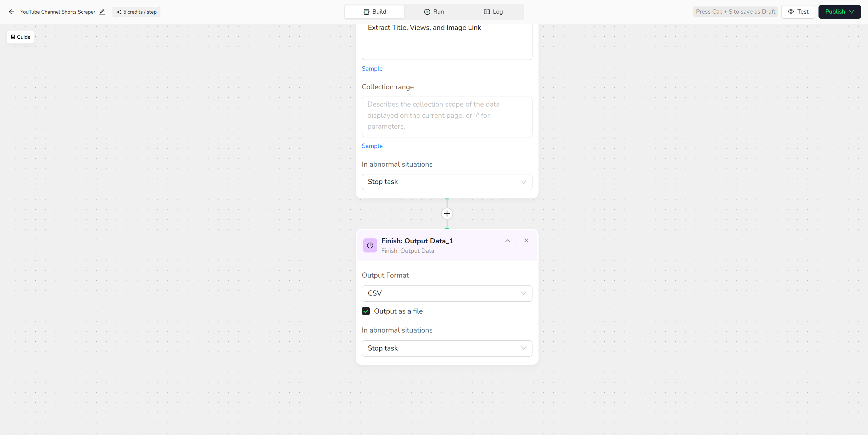Collapse the Finish: Output Data_1 card
Screen dimensions: 868x435
click(508, 241)
